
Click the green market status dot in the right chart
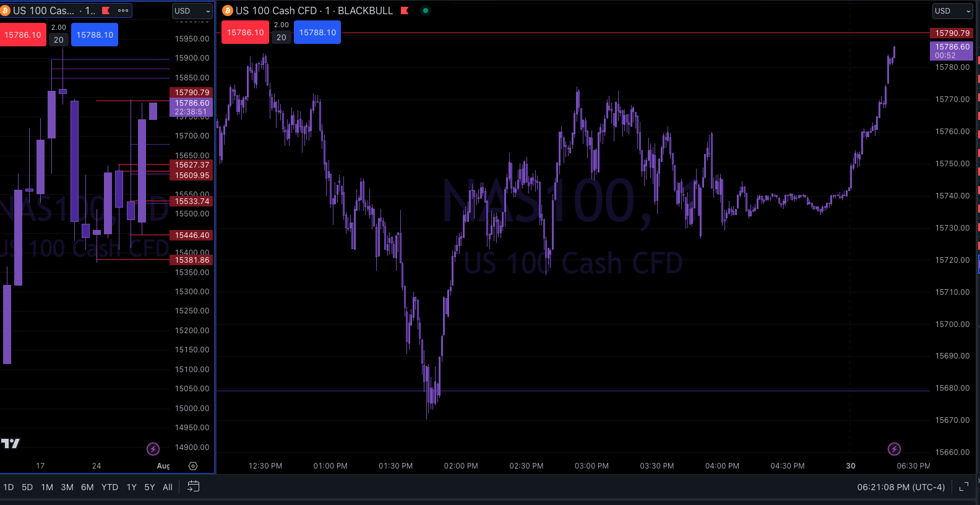426,11
